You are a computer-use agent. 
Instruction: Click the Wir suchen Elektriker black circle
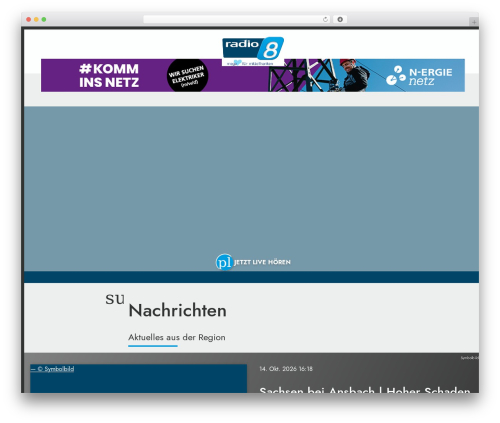pyautogui.click(x=187, y=76)
